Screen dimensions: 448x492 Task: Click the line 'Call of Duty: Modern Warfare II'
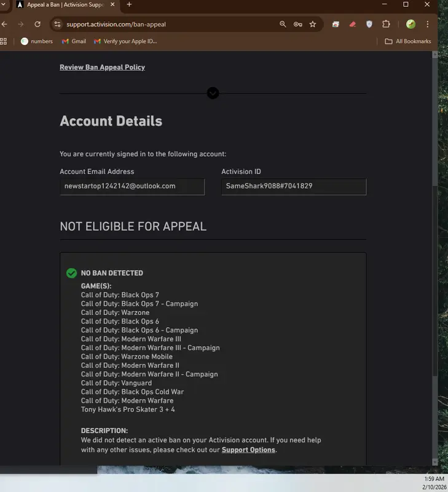tap(130, 365)
